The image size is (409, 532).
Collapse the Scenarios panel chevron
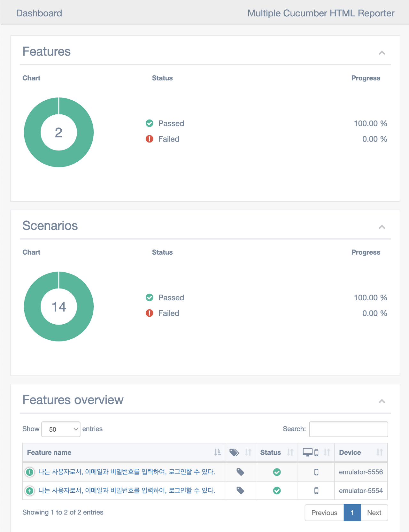click(x=382, y=227)
